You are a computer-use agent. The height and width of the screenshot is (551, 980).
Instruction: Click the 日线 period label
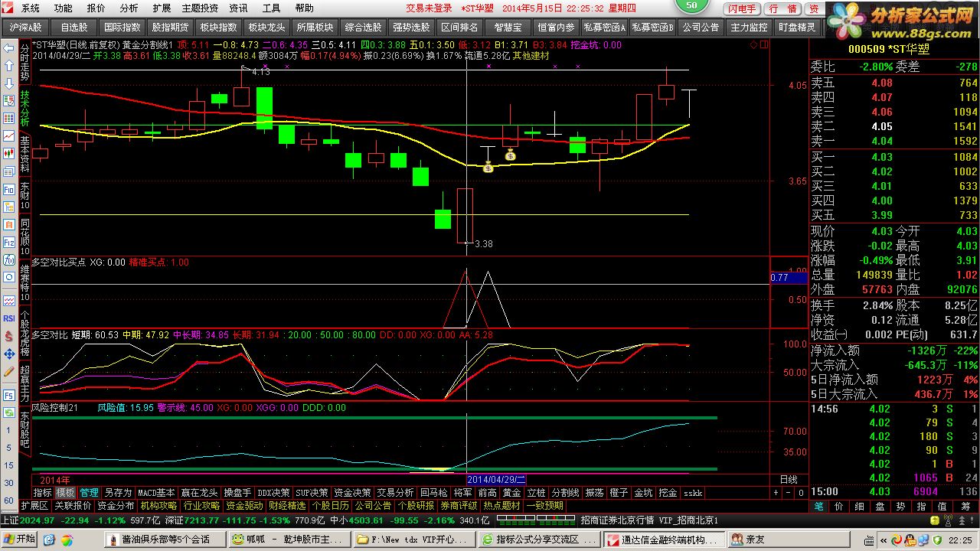tap(789, 479)
